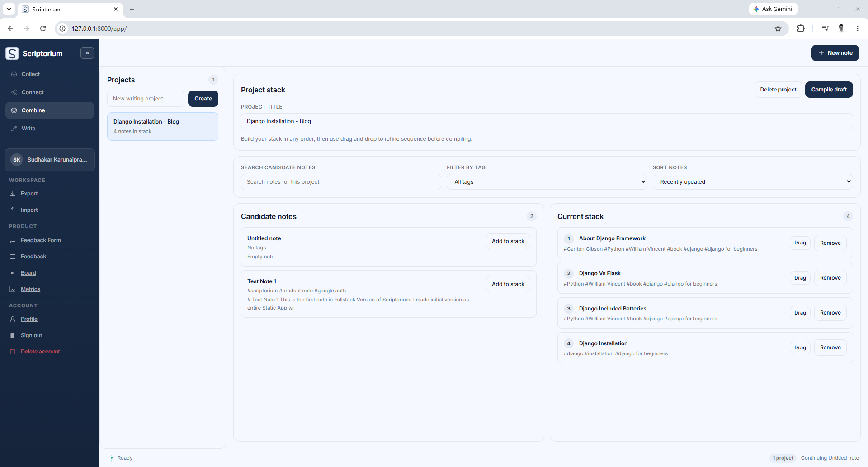
Task: Open the Profile link
Action: tap(29, 319)
